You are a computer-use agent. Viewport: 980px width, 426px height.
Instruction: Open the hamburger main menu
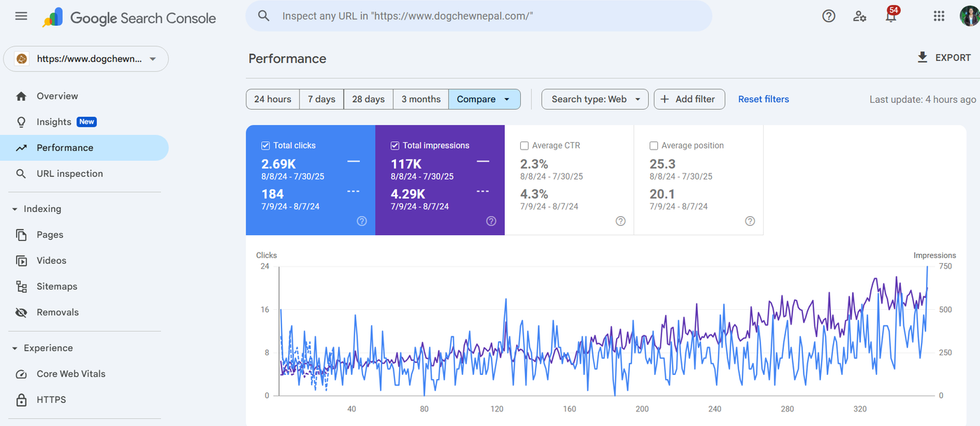(x=21, y=16)
